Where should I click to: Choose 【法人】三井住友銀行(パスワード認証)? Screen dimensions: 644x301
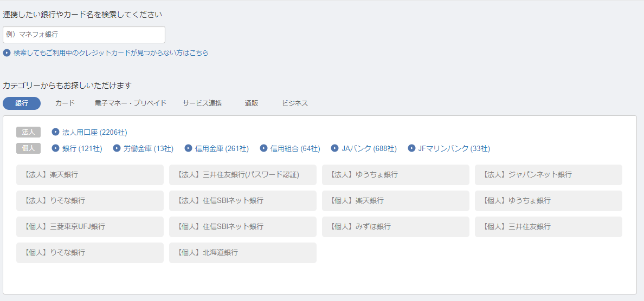[243, 175]
